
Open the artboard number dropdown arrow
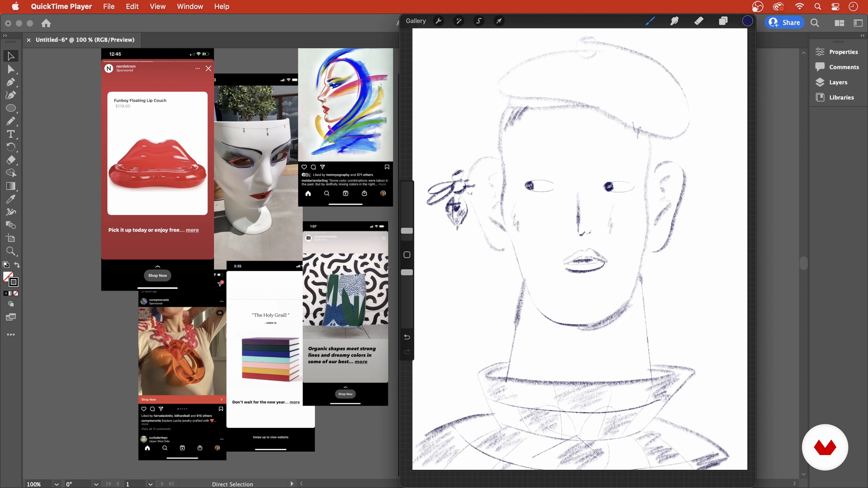pos(150,484)
